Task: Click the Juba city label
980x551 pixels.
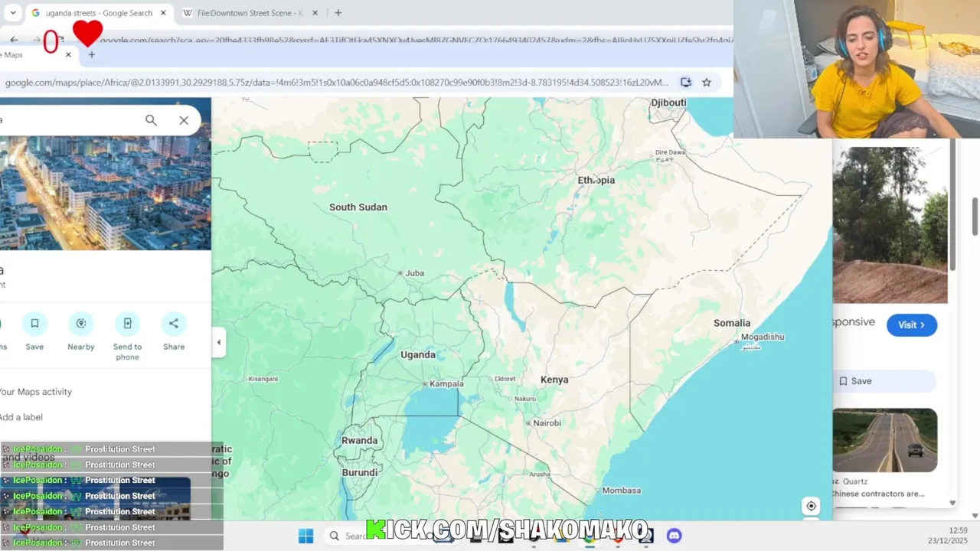Action: pyautogui.click(x=414, y=273)
